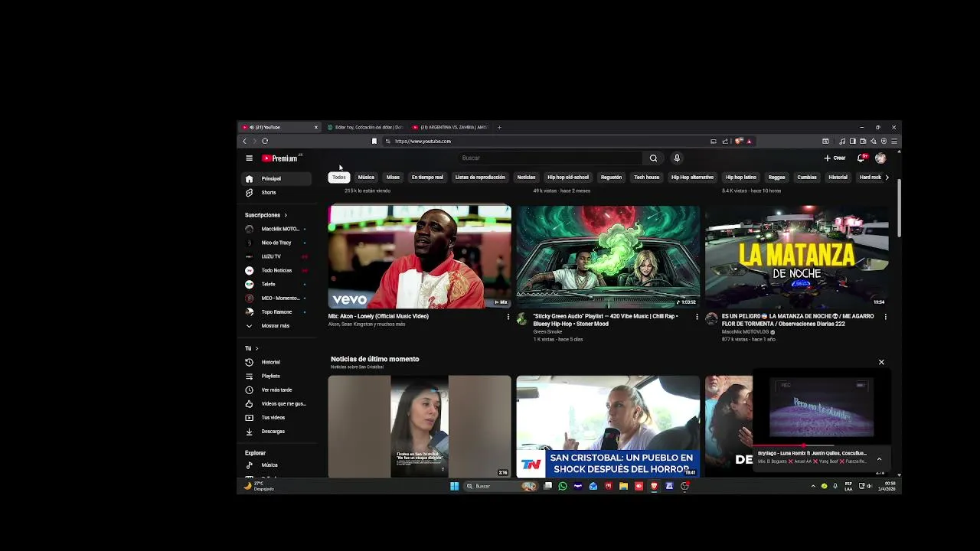Viewport: 980px width, 551px height.
Task: Open Shorts from the sidebar
Action: tap(277, 192)
